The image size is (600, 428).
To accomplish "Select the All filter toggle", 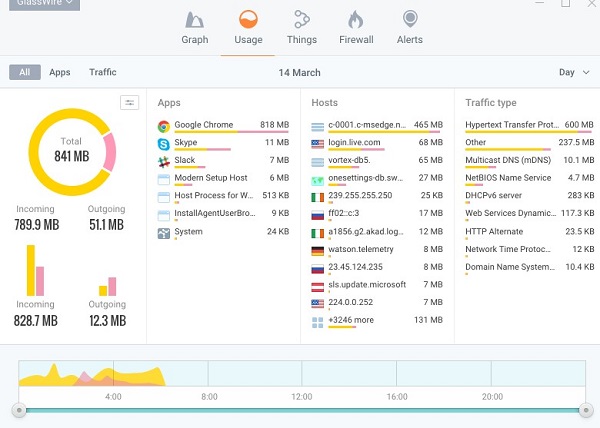I will (x=24, y=72).
